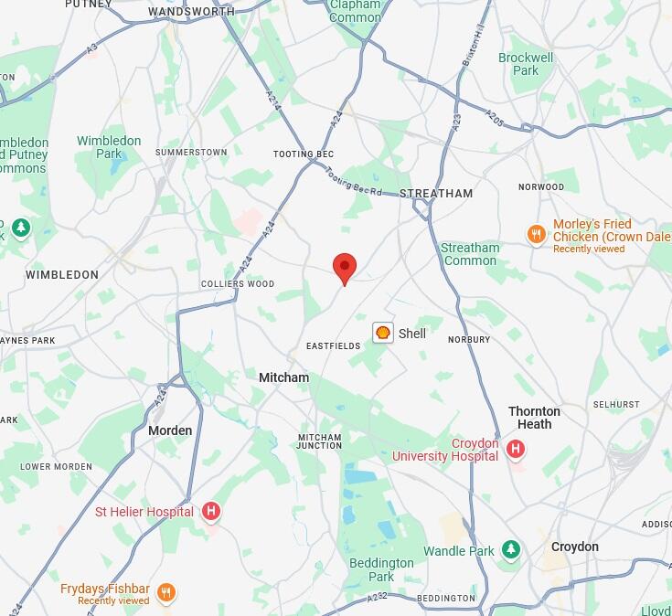
Task: Click the green tree park icon near Wimbledon
Action: click(x=21, y=228)
